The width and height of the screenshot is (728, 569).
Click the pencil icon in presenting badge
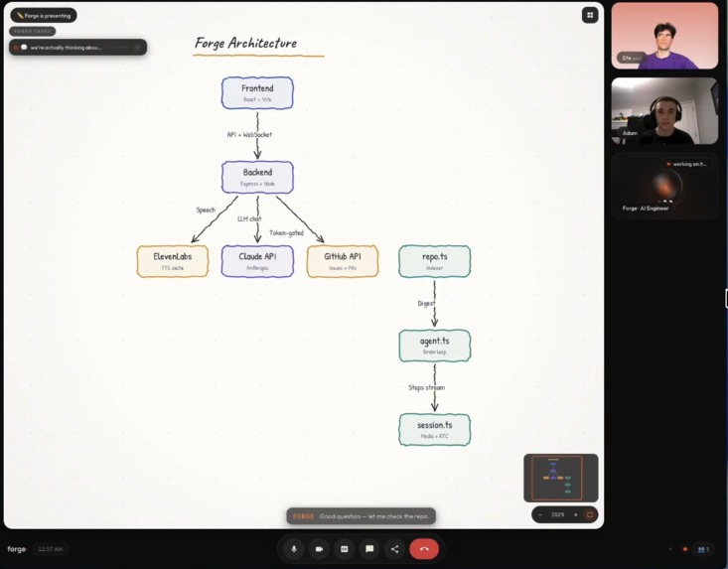pyautogui.click(x=20, y=15)
